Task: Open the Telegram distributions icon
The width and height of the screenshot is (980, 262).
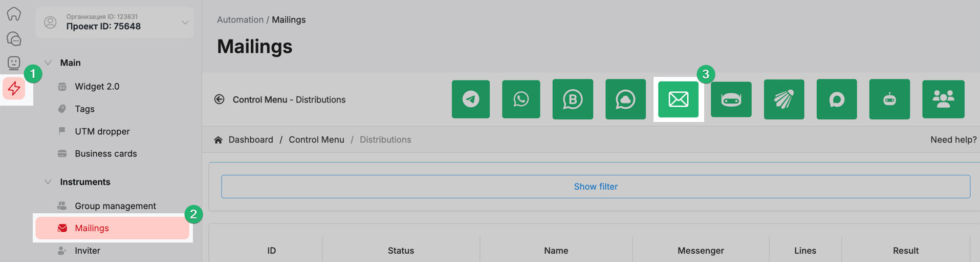Action: click(x=470, y=99)
